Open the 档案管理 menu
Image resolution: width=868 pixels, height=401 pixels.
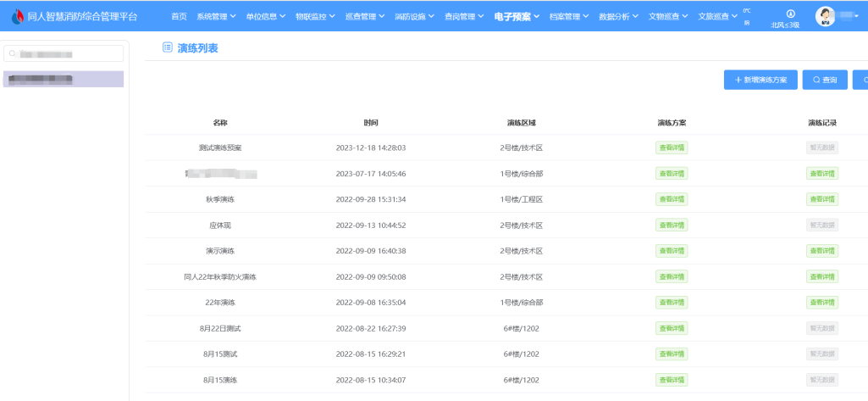tap(569, 16)
